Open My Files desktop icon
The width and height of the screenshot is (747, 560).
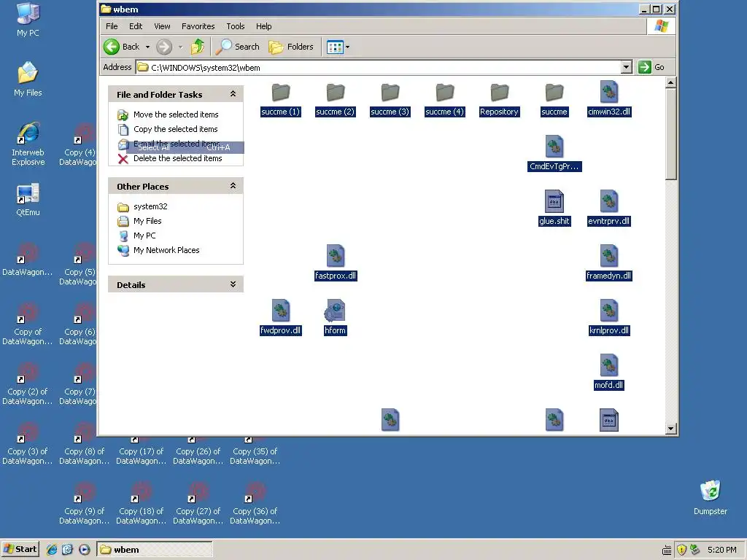(x=28, y=79)
